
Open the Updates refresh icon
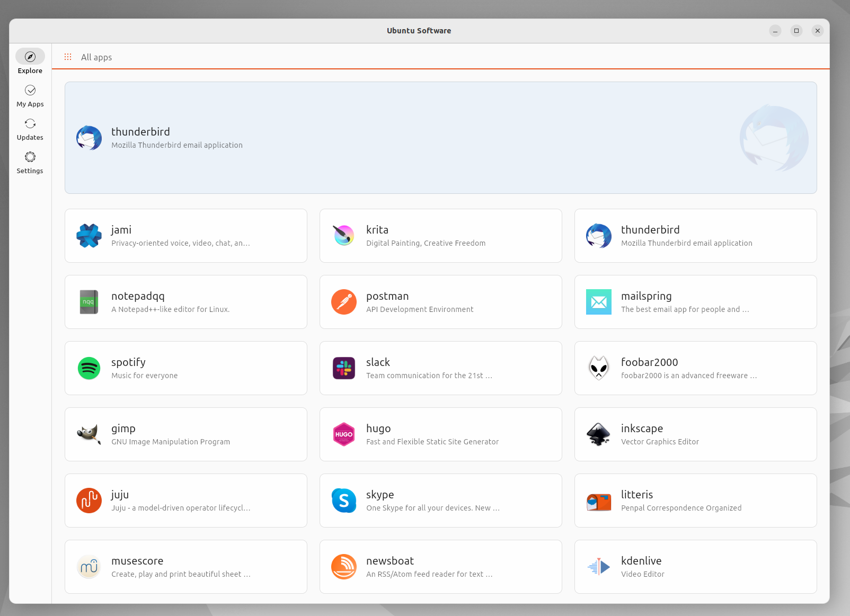point(30,123)
